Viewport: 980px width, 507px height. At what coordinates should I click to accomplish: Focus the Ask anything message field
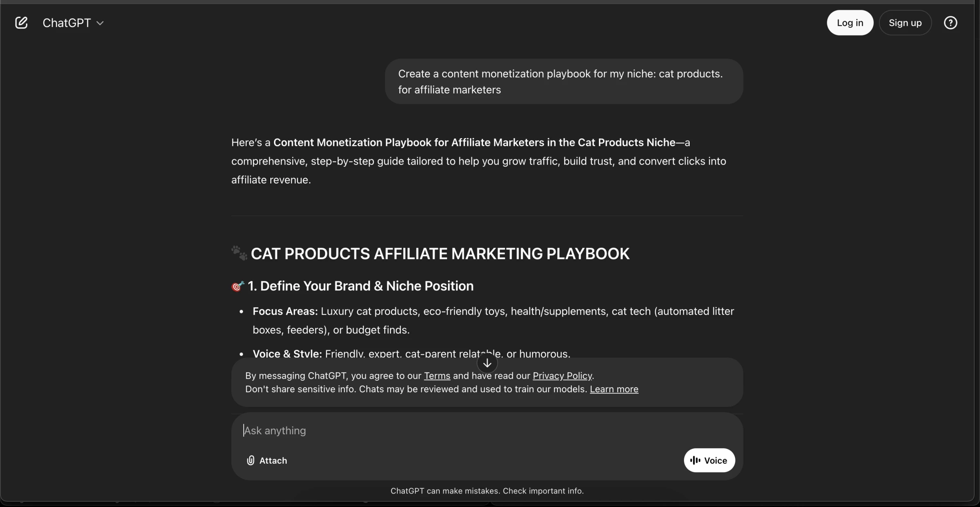click(x=487, y=431)
